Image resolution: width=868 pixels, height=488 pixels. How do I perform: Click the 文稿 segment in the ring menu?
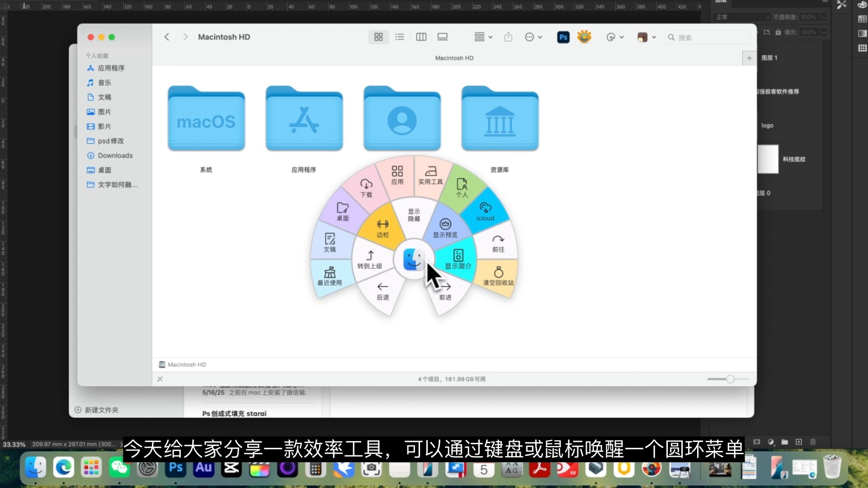tap(330, 243)
